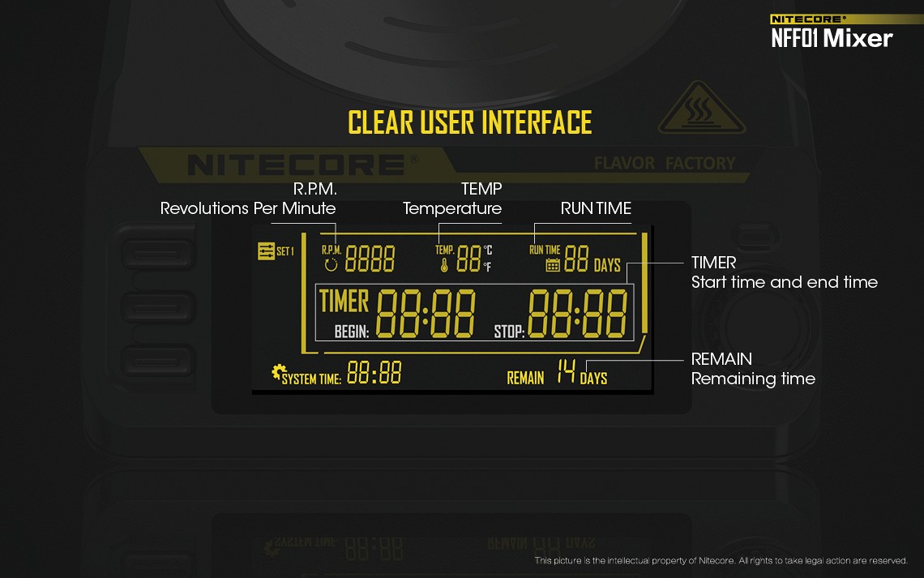The width and height of the screenshot is (924, 578).
Task: Click the CLEAR USER INTERFACE heading
Action: click(x=469, y=122)
